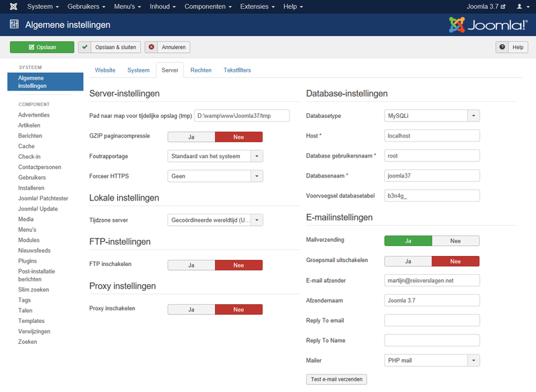The image size is (536, 392).
Task: Open the Foutrapportage dropdown
Action: pyautogui.click(x=215, y=156)
